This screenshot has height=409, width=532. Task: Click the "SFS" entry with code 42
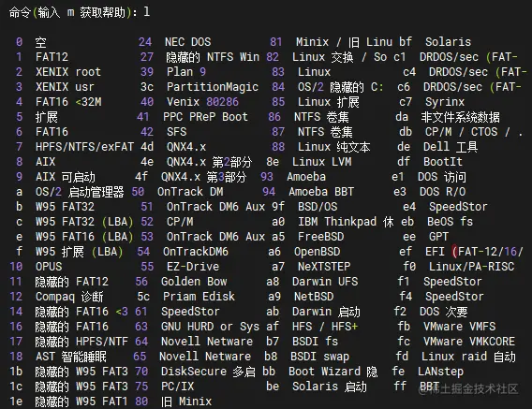[176, 132]
